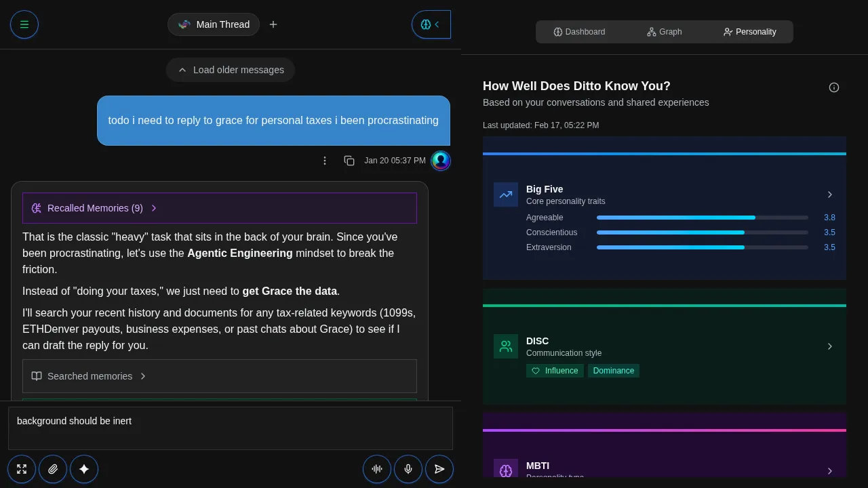Add a new thread with plus icon
Image resolution: width=868 pixels, height=488 pixels.
(x=273, y=24)
